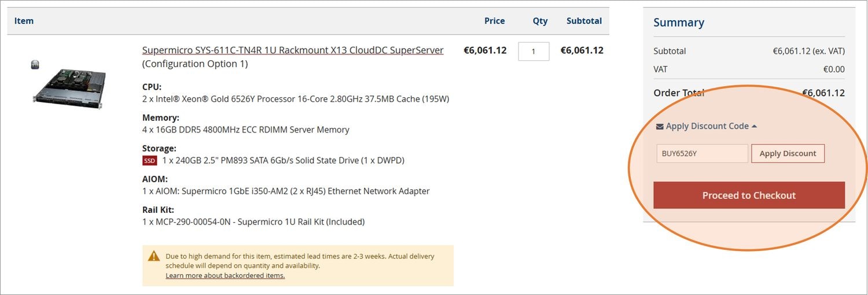Click the red SSD badge icon
This screenshot has width=868, height=295.
point(150,161)
